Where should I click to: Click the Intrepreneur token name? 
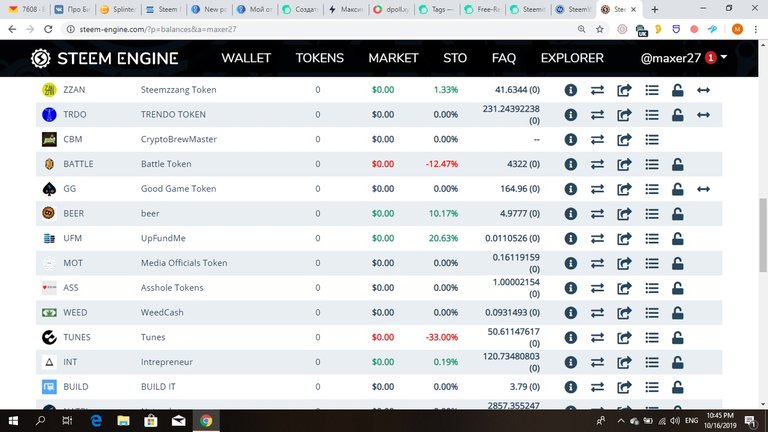click(167, 362)
